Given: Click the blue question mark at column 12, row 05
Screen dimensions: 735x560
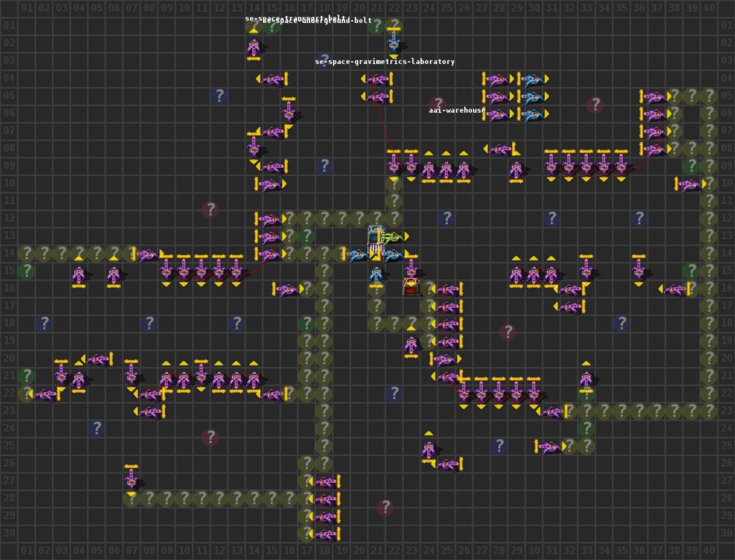Looking at the screenshot, I should coord(219,95).
